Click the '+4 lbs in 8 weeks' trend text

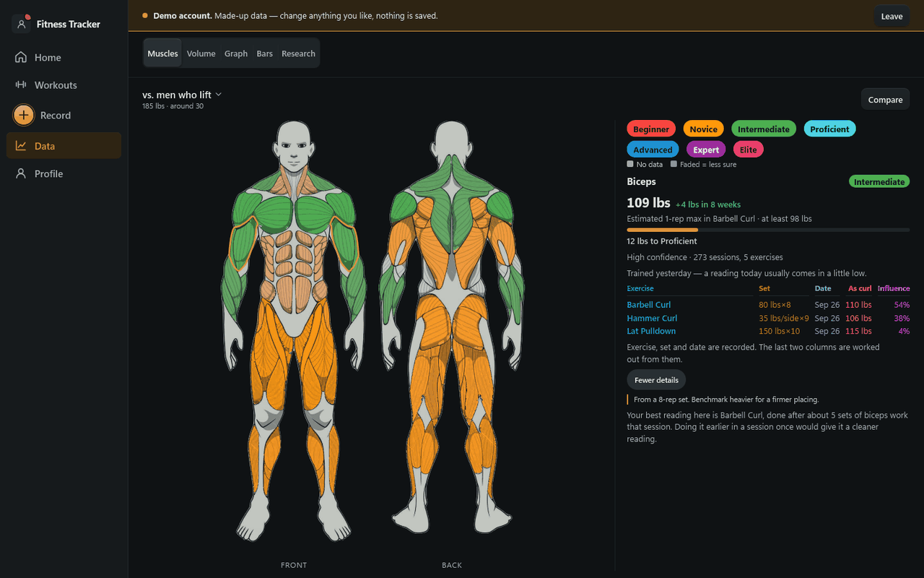point(708,204)
